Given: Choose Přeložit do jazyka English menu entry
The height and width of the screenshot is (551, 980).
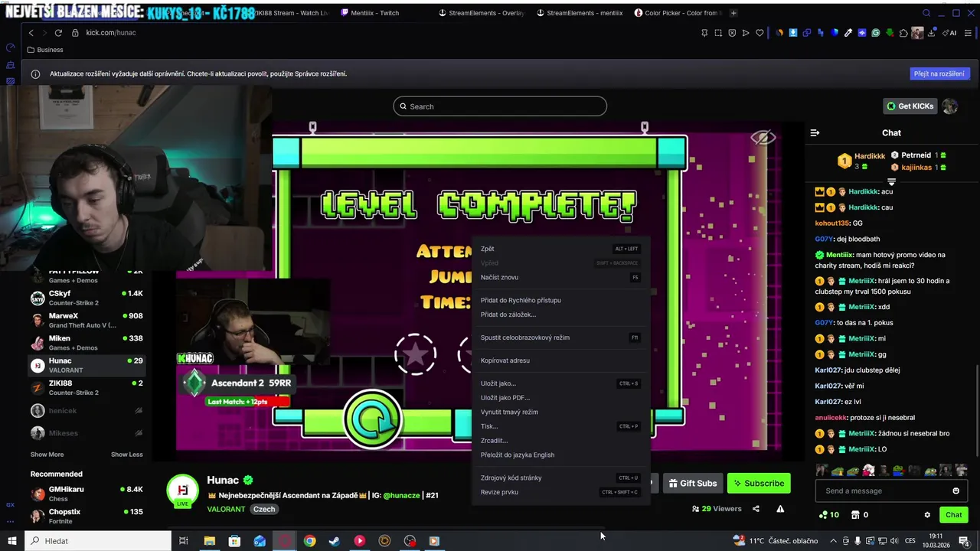Looking at the screenshot, I should (x=560, y=455).
